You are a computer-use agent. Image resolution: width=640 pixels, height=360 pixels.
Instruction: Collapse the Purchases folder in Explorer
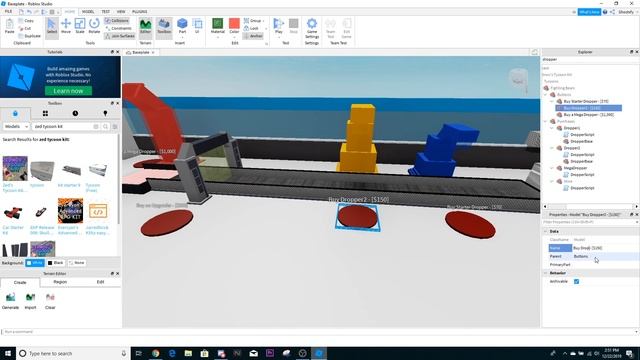point(546,121)
